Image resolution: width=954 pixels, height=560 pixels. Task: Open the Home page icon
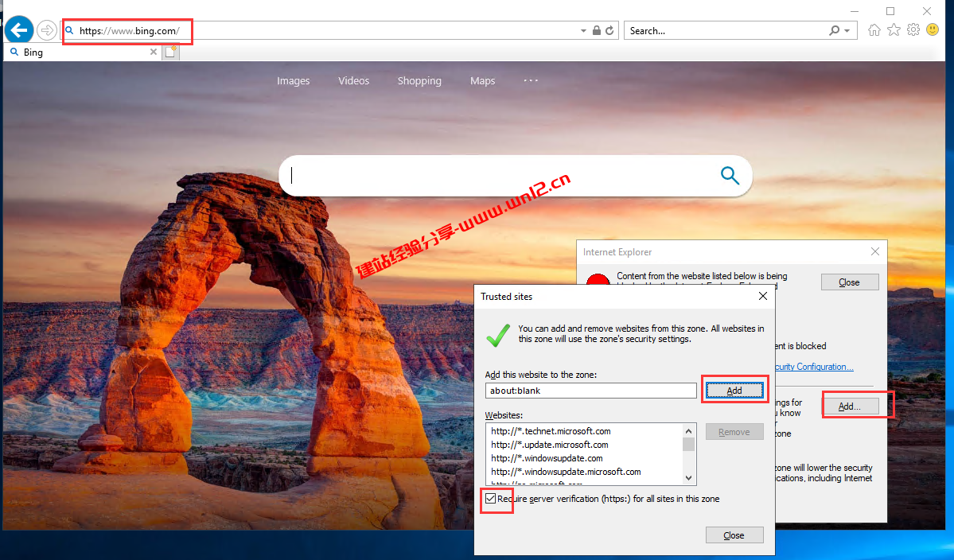point(874,30)
